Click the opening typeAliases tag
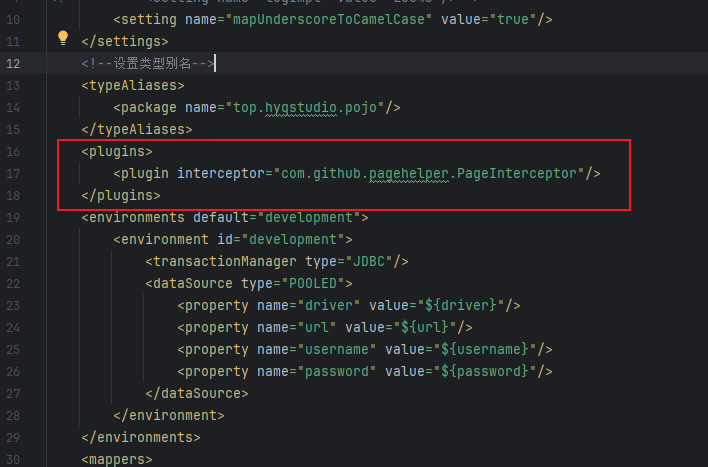 click(x=133, y=85)
